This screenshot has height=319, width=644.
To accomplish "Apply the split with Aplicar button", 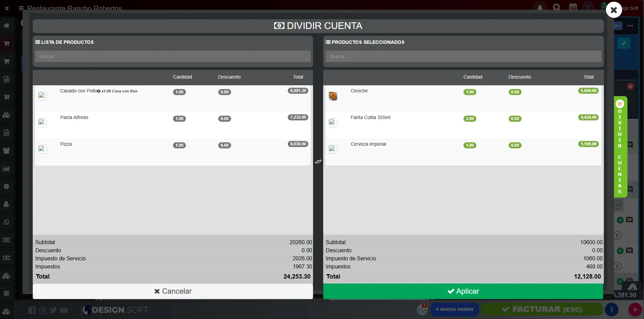I will point(463,291).
